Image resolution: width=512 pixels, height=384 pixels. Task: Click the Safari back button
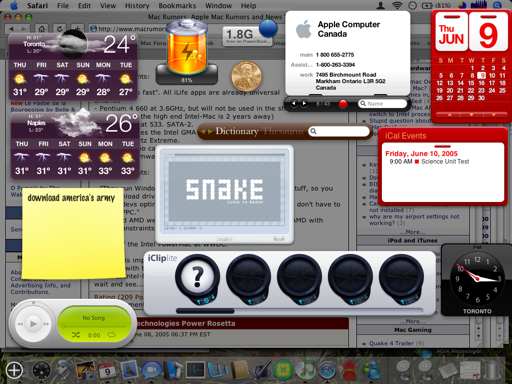pyautogui.click(x=12, y=29)
